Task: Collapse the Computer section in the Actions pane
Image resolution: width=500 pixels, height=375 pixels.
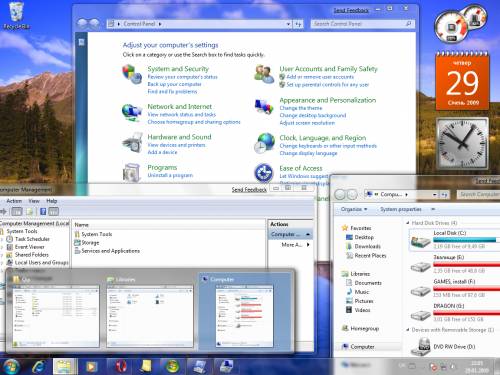Action: [x=308, y=234]
